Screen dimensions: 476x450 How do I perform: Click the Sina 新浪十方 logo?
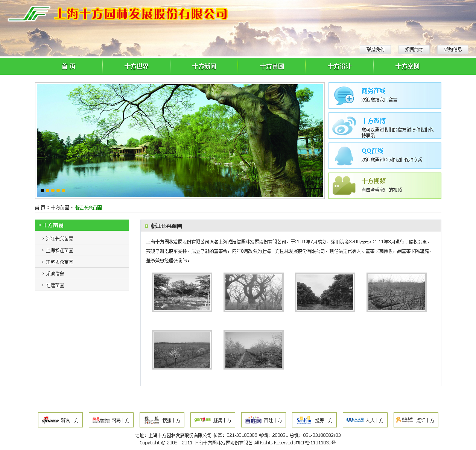[50, 420]
